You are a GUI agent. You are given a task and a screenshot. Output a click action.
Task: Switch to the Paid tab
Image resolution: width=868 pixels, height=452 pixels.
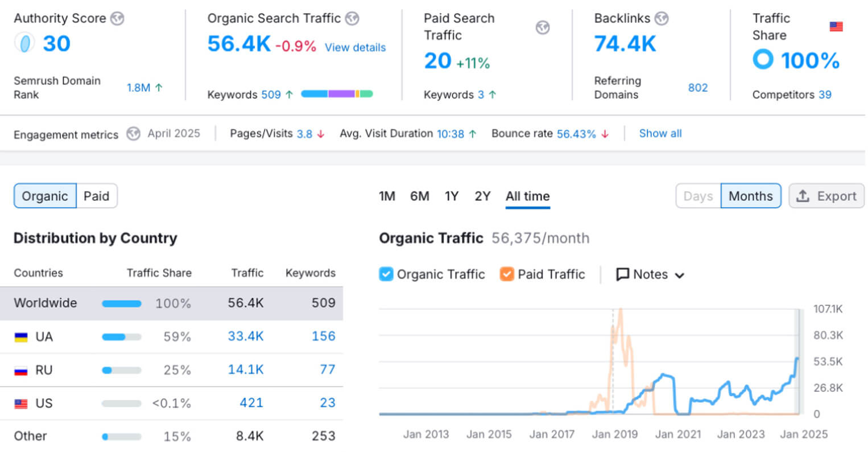[x=96, y=196]
